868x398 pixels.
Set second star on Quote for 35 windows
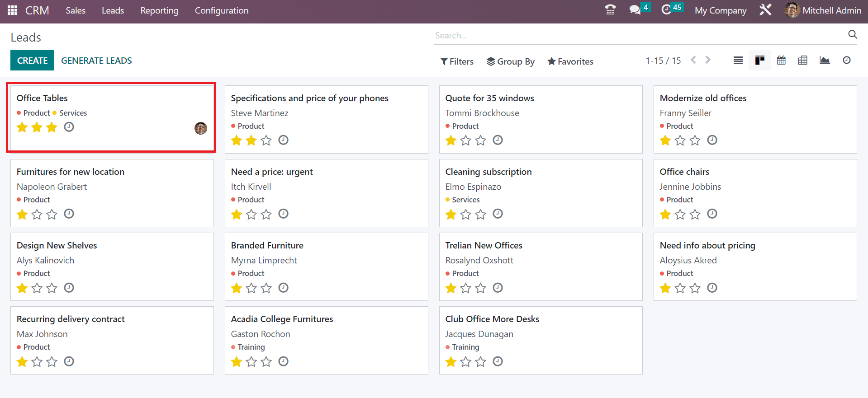pyautogui.click(x=466, y=140)
